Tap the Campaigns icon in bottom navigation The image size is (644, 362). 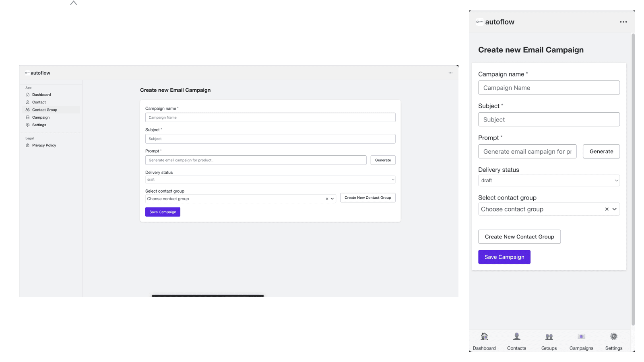581,337
